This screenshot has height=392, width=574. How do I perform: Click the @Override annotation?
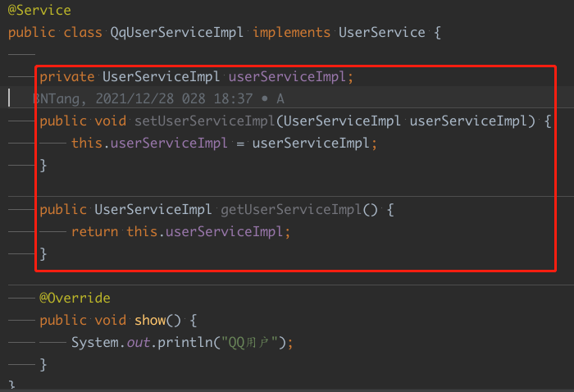click(75, 298)
